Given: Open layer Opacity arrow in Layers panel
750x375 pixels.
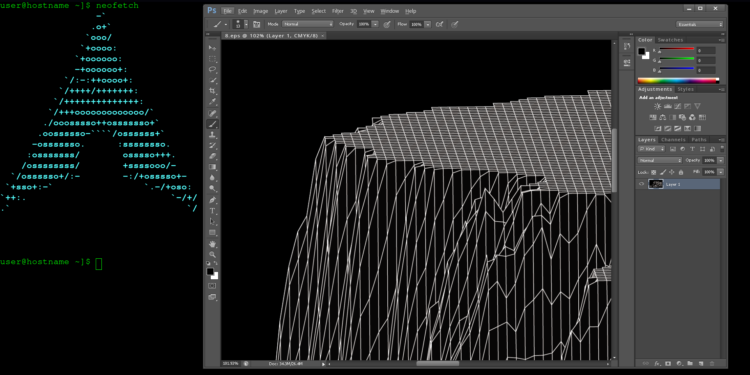Looking at the screenshot, I should (720, 160).
